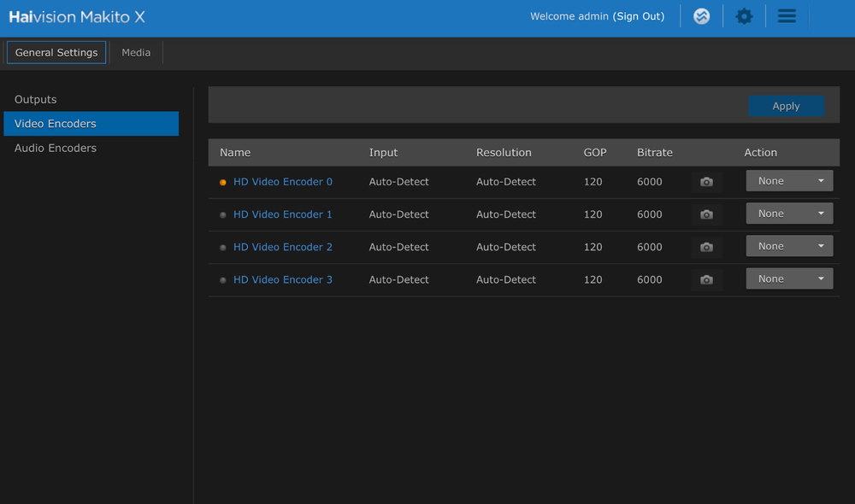This screenshot has height=504, width=855.
Task: Take snapshot of HD Video Encoder 2
Action: 706,247
